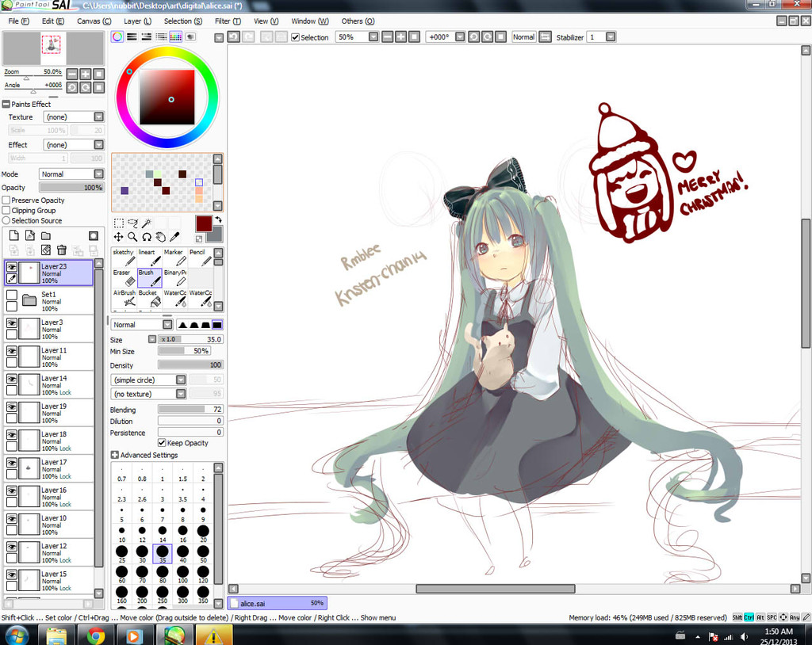Screen dimensions: 812x645
Task: Hide Layer19 with its eye icon
Action: tap(11, 406)
